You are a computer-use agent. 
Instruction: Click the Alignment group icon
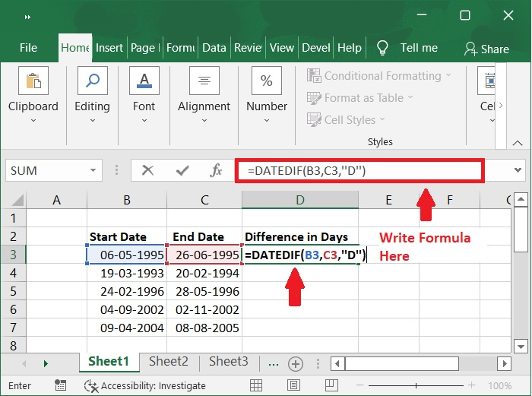click(x=204, y=81)
